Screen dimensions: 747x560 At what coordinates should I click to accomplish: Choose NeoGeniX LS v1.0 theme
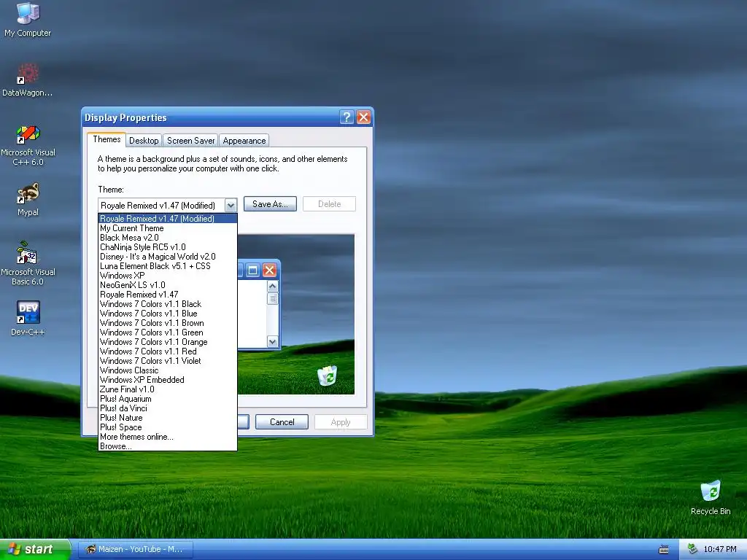click(x=168, y=285)
